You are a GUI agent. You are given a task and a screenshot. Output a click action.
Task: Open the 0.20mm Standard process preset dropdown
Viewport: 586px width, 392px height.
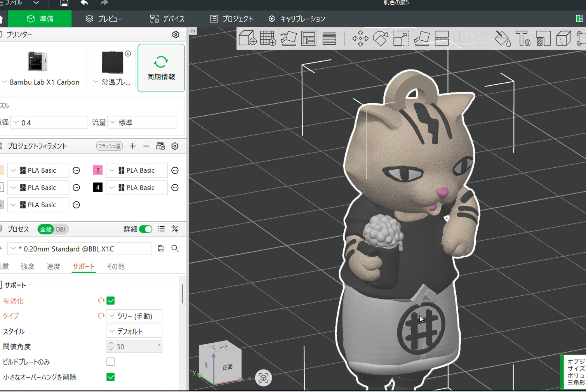80,249
